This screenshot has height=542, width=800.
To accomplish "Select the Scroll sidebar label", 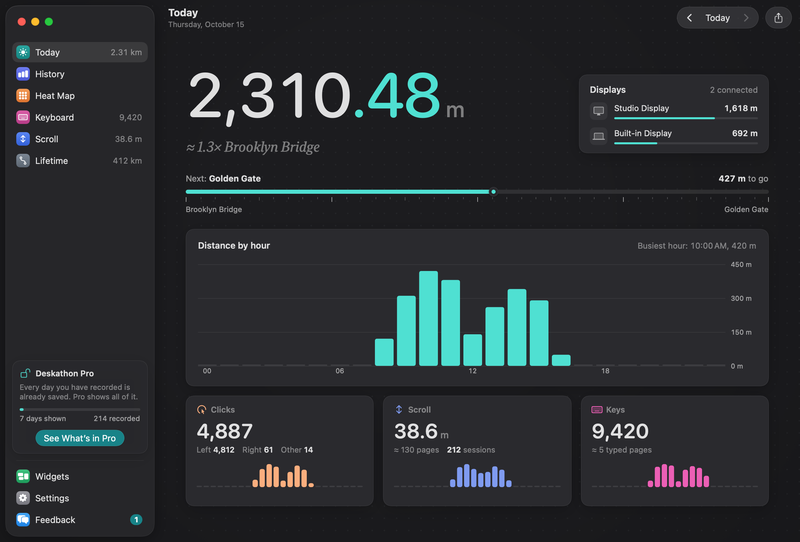I will (46, 139).
